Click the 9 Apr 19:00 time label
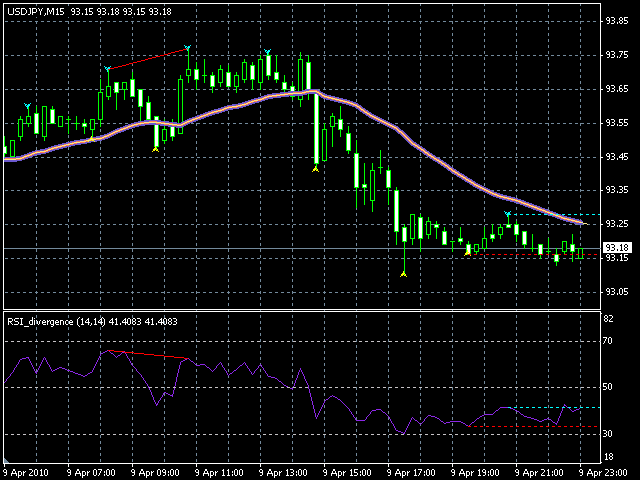This screenshot has width=640, height=480. [476, 473]
